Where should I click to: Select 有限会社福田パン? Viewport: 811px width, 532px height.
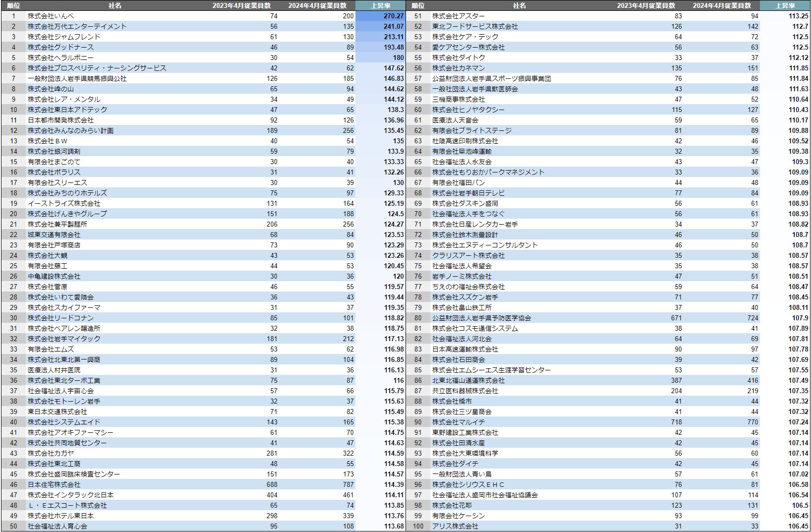pos(459,182)
